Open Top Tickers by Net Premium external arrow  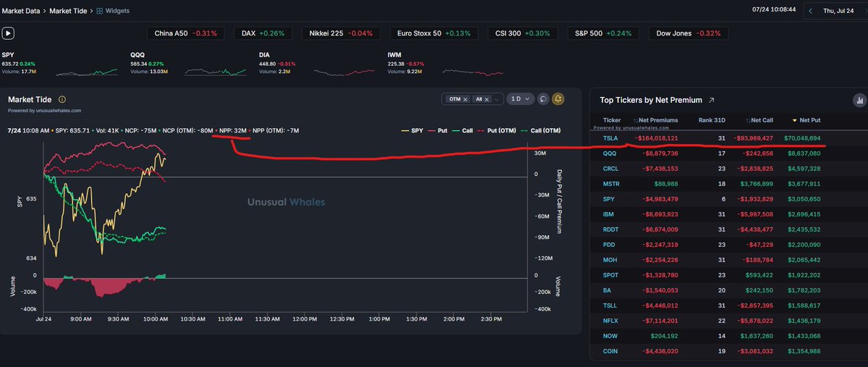pos(711,100)
